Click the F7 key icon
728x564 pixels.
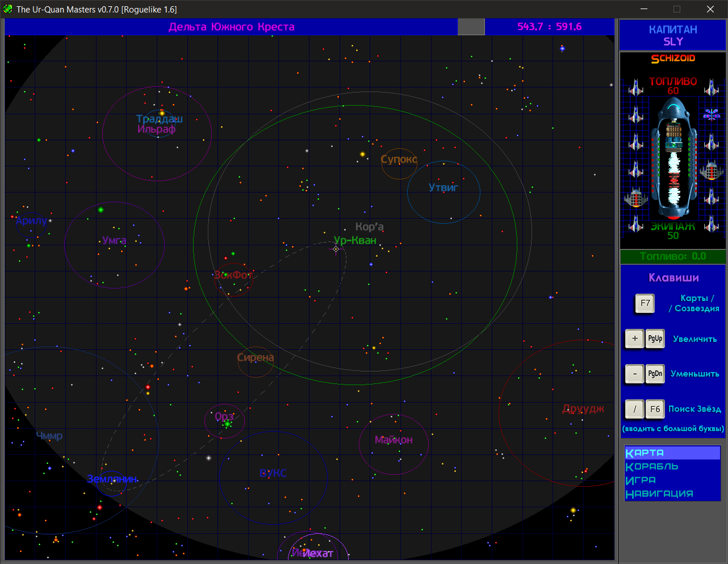645,303
